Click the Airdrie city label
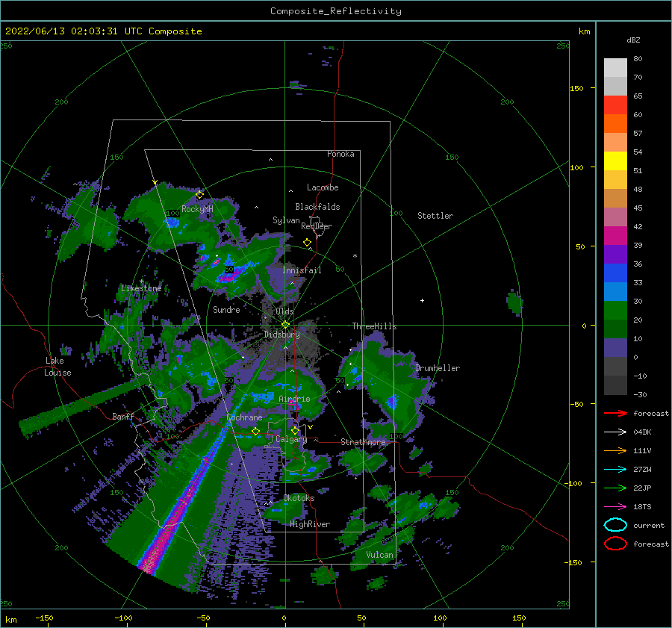The width and height of the screenshot is (672, 628). [294, 399]
